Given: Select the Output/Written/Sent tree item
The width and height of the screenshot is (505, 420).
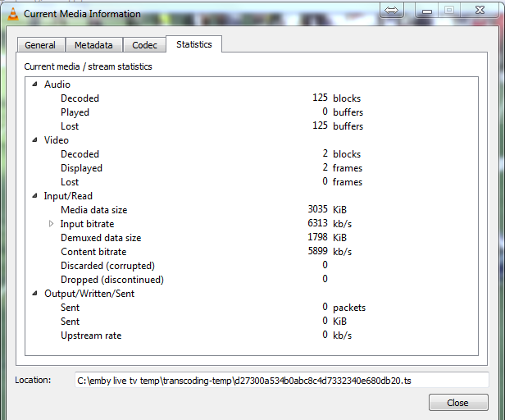Looking at the screenshot, I should pyautogui.click(x=89, y=294).
